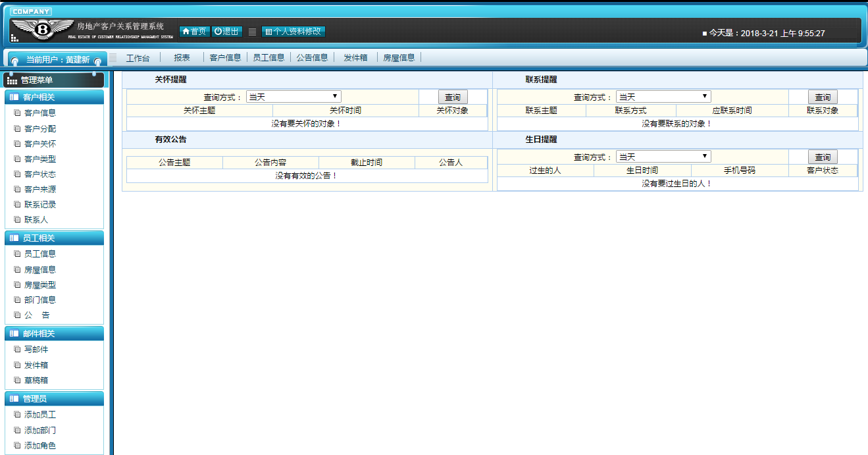The image size is (868, 455).
Task: Click the 客户相关 section header icon
Action: click(x=14, y=97)
